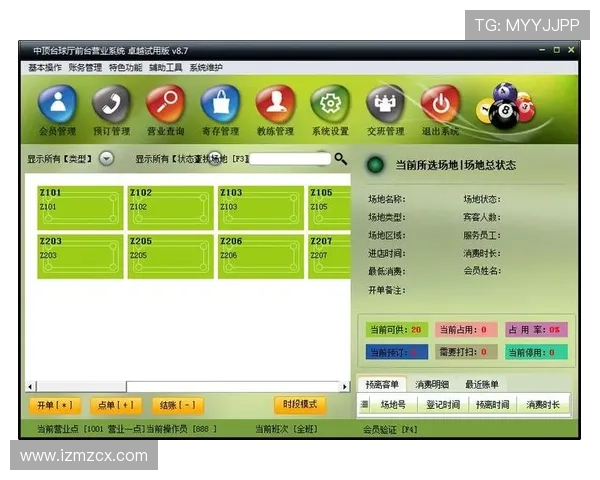Click 开单 [*] button
The height and width of the screenshot is (480, 600).
coord(55,405)
